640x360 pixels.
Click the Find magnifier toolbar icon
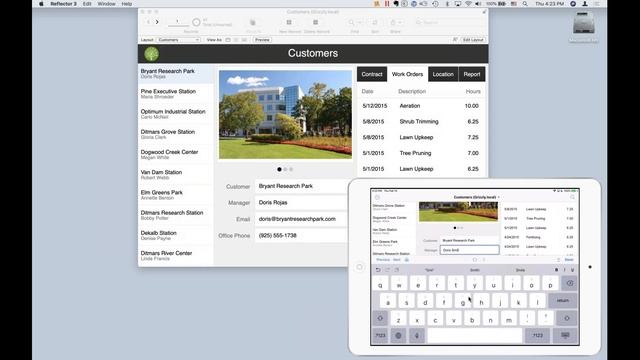coord(351,22)
